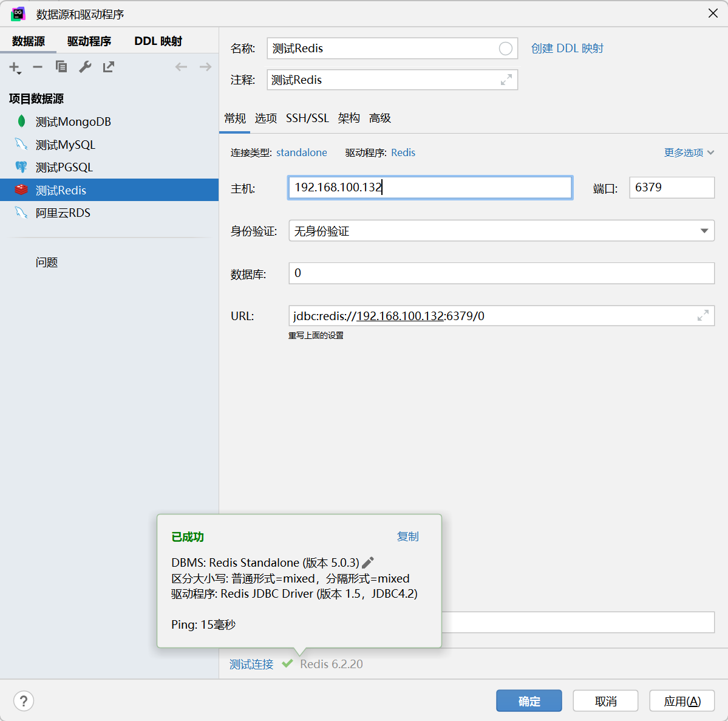
Task: Click the DataGrip app logo
Action: (x=18, y=14)
